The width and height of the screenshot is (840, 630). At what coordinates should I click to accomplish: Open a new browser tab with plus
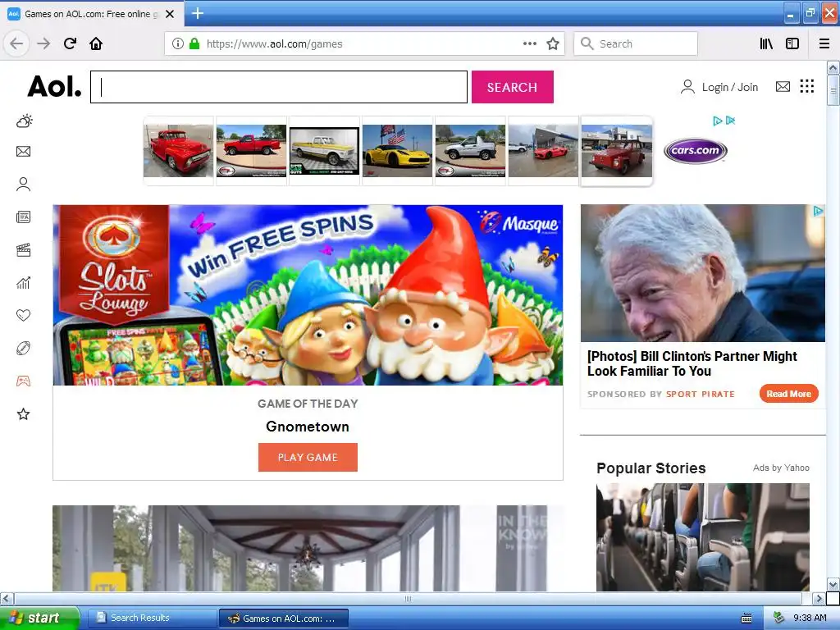[198, 13]
